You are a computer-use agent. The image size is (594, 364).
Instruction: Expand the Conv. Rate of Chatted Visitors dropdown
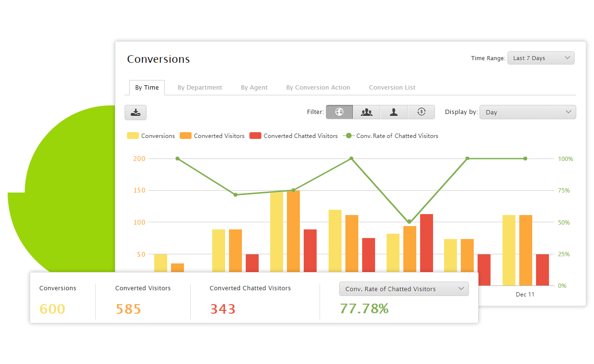(403, 289)
